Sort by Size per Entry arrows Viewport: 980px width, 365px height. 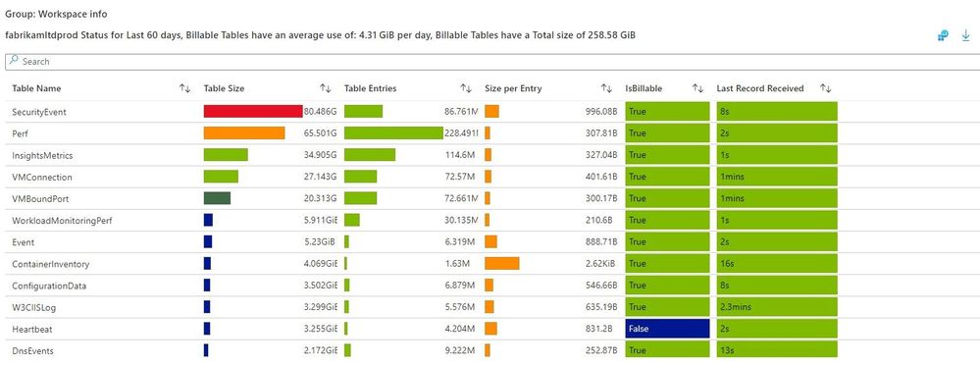pos(606,88)
